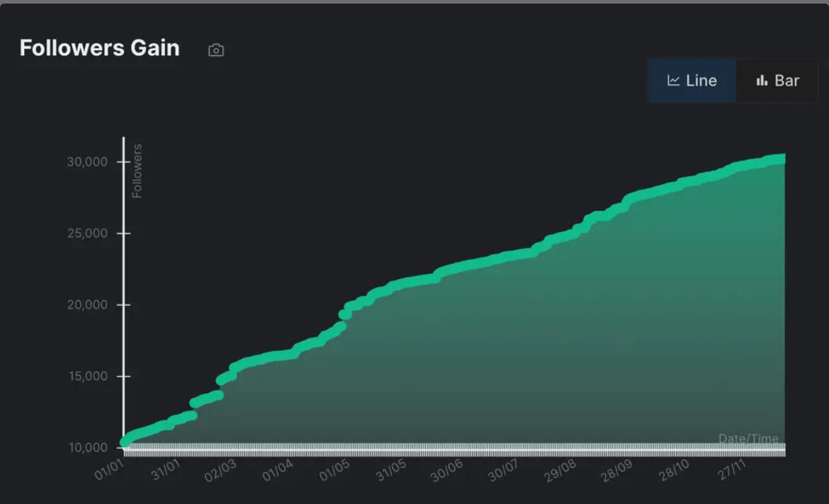Select the 25,000 y-axis label

click(87, 234)
